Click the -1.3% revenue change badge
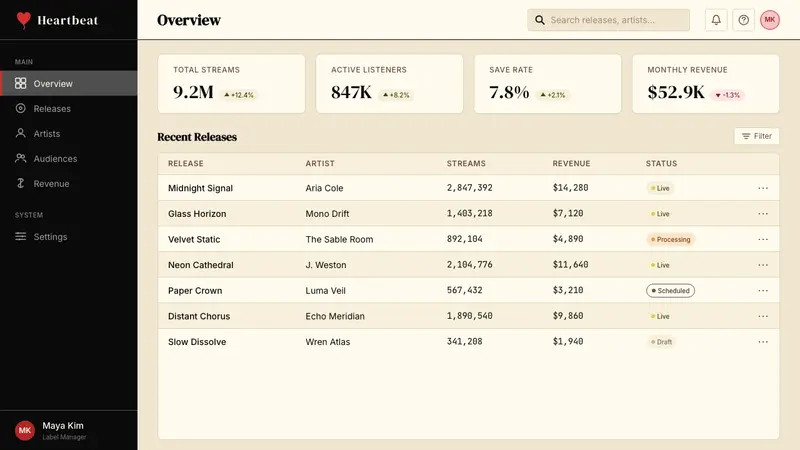Image resolution: width=800 pixels, height=450 pixels. pyautogui.click(x=728, y=95)
